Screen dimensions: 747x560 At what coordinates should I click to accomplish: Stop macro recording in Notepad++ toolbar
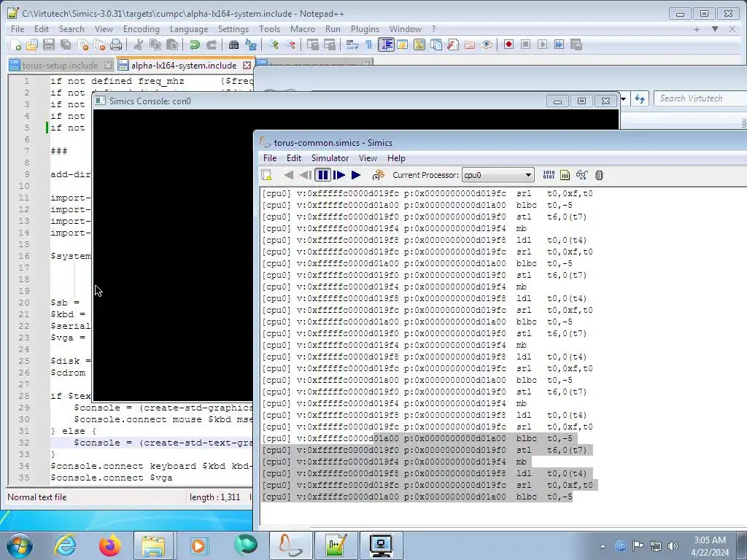click(525, 44)
